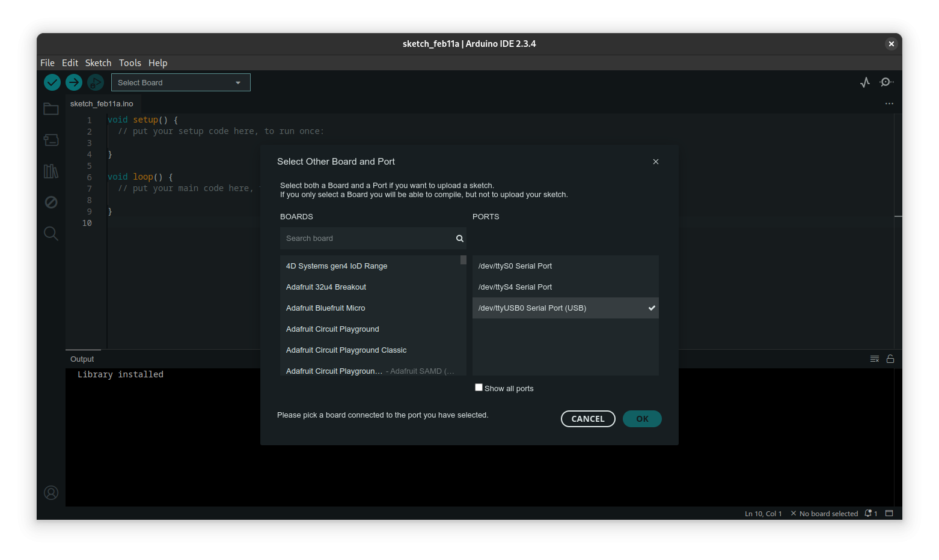Click the CANCEL button
This screenshot has height=560, width=939.
[x=588, y=419]
